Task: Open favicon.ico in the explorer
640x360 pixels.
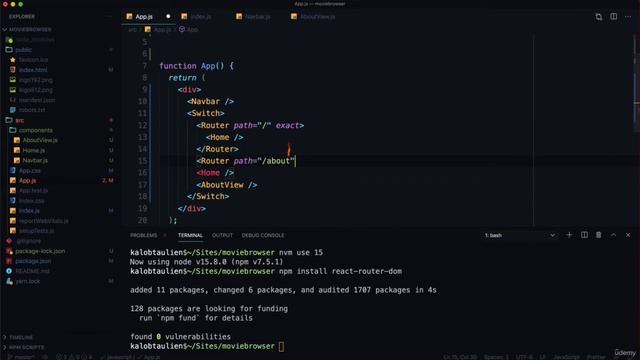Action: (x=33, y=60)
